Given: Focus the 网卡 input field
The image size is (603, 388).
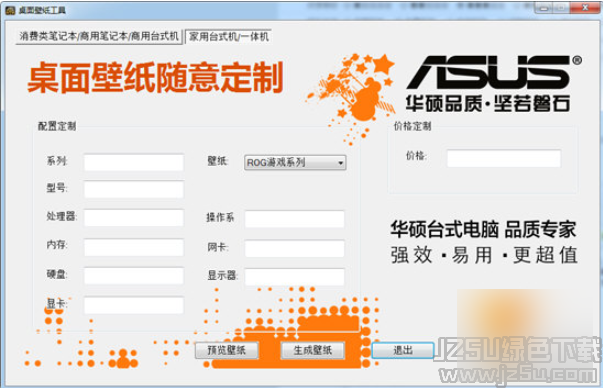Looking at the screenshot, I should (295, 248).
